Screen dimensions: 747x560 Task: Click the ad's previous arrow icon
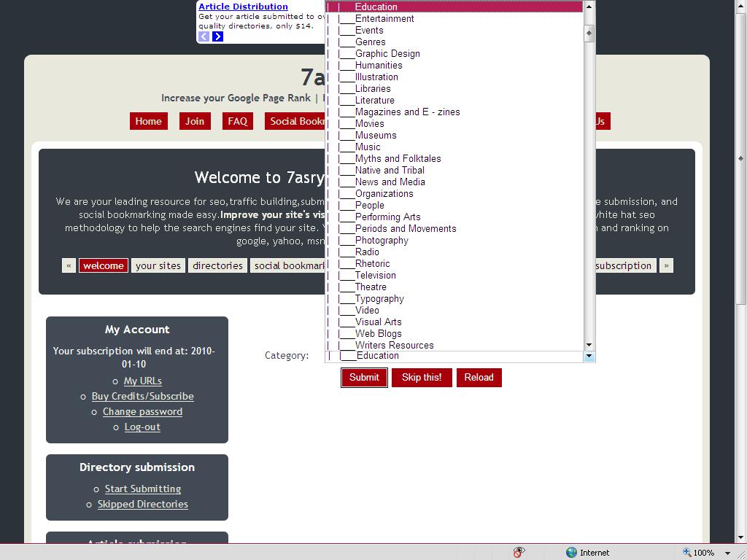[204, 36]
